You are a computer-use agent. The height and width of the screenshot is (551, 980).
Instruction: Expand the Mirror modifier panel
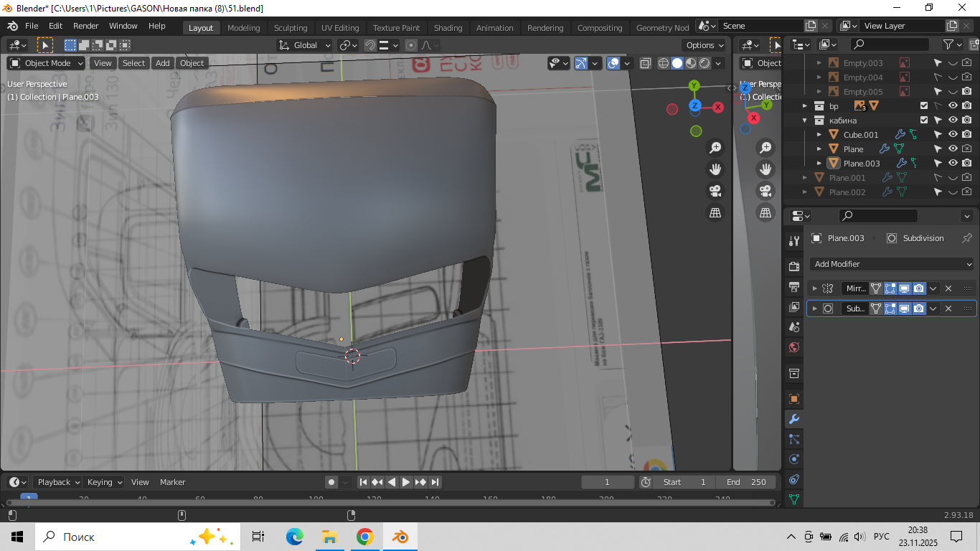point(814,288)
